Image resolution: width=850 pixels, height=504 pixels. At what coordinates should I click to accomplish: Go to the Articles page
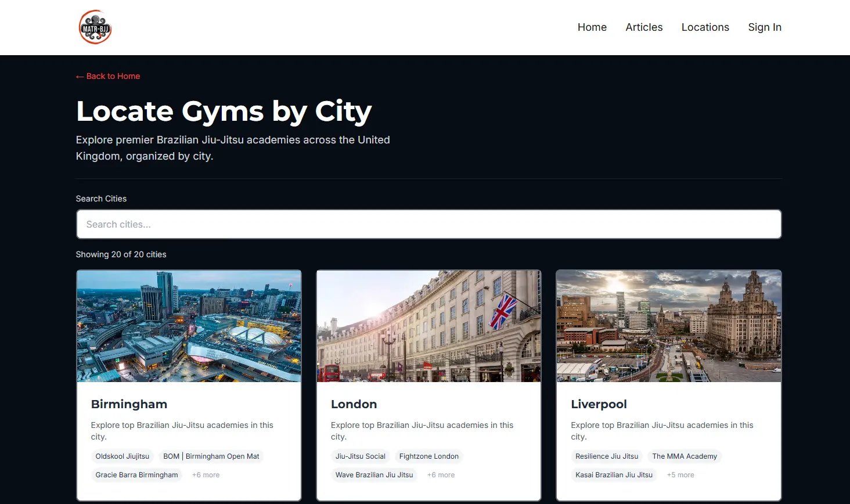(x=644, y=27)
